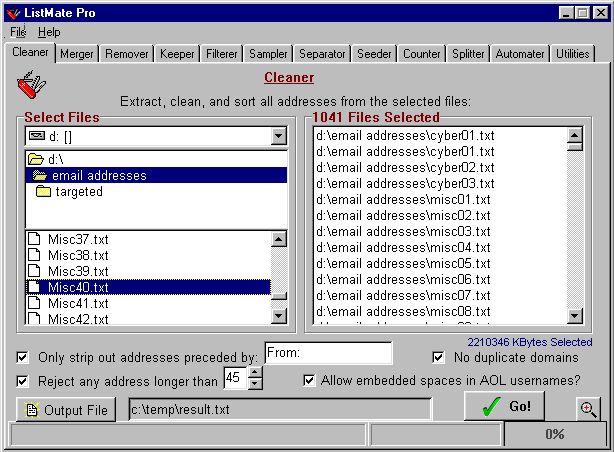Viewport: 614px width, 452px height.
Task: Switch to the Sampler tab
Action: 268,54
